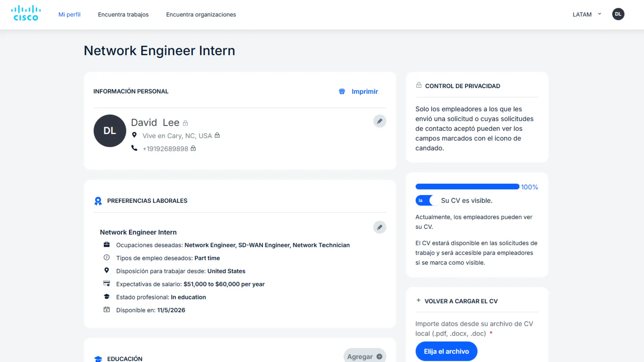
Task: Click the phone icon beside the number
Action: click(134, 148)
